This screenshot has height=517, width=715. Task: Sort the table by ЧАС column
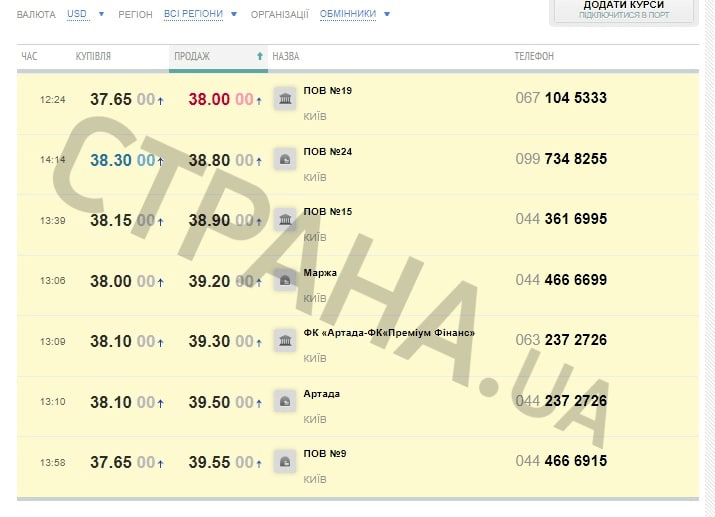pyautogui.click(x=29, y=56)
